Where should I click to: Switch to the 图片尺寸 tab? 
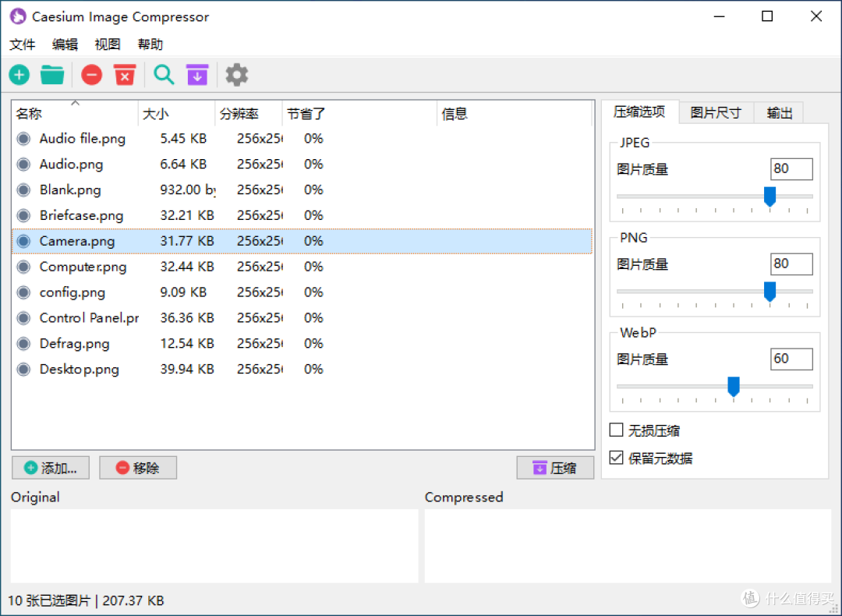[x=715, y=112]
